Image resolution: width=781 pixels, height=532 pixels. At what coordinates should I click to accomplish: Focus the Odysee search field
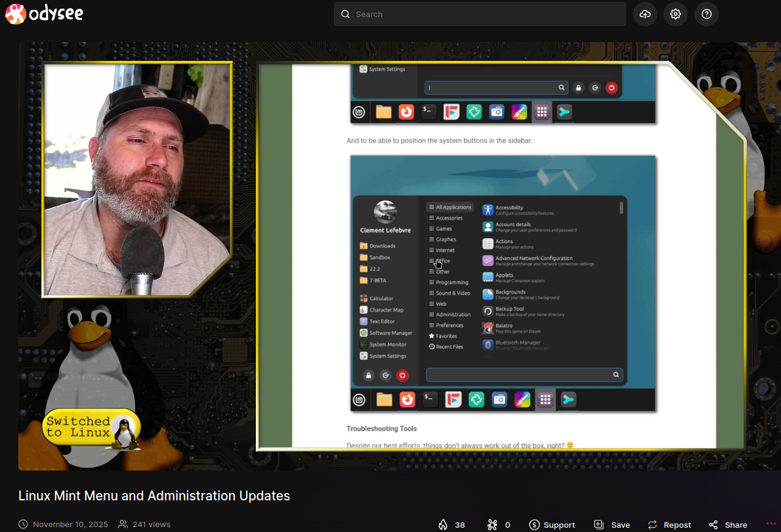tap(479, 14)
